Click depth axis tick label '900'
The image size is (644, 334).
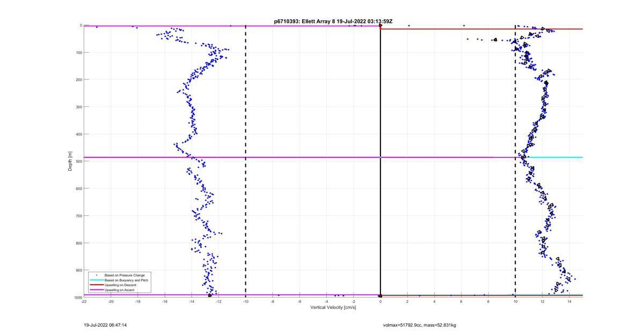78,270
